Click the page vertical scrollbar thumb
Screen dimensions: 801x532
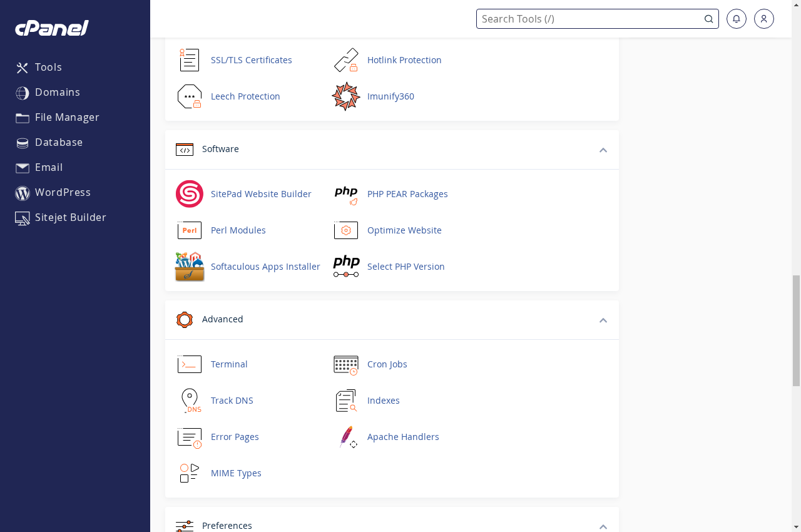click(796, 330)
